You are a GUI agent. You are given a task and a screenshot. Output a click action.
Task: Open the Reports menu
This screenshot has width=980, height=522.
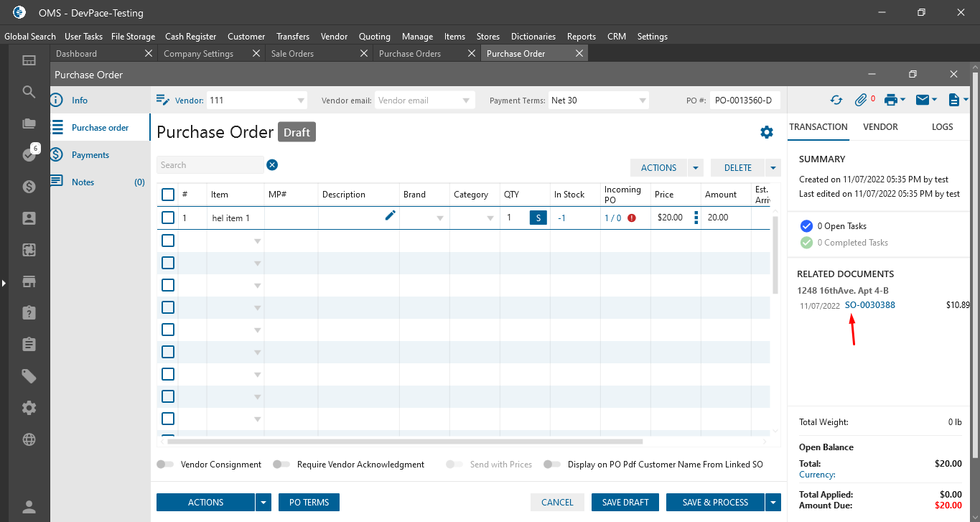[581, 37]
